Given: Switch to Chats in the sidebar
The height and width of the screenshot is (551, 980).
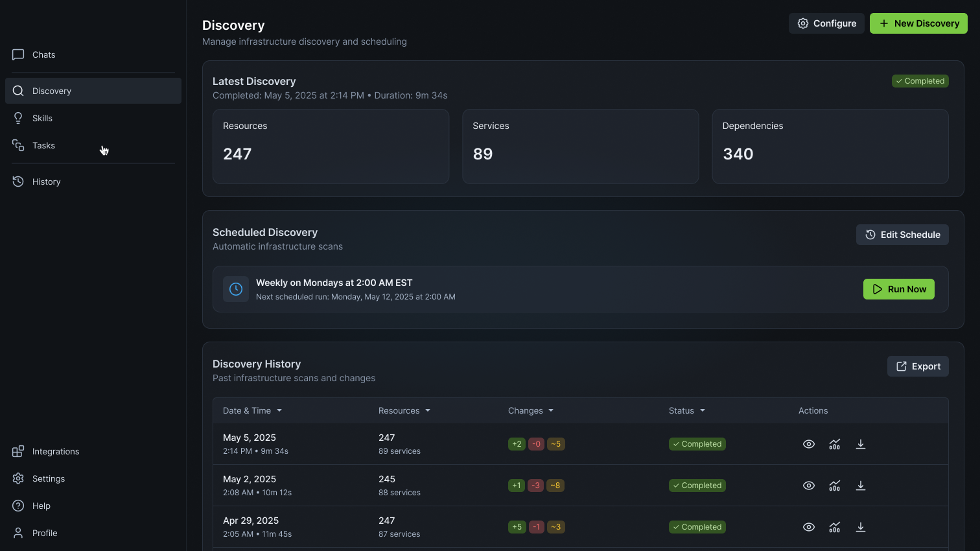Looking at the screenshot, I should click(x=43, y=54).
